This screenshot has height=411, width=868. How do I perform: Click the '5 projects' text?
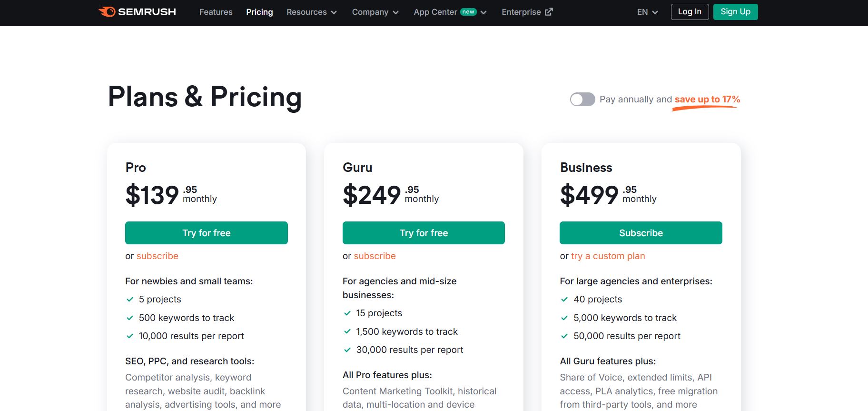pyautogui.click(x=160, y=299)
